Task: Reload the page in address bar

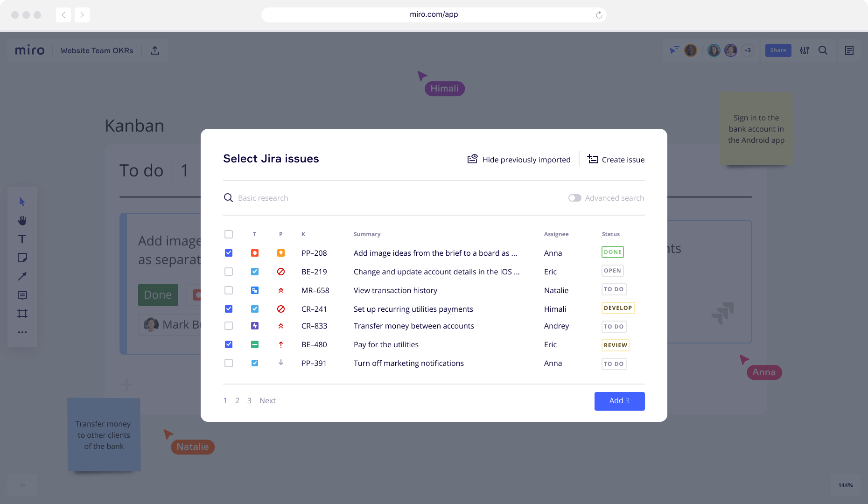Action: (599, 15)
